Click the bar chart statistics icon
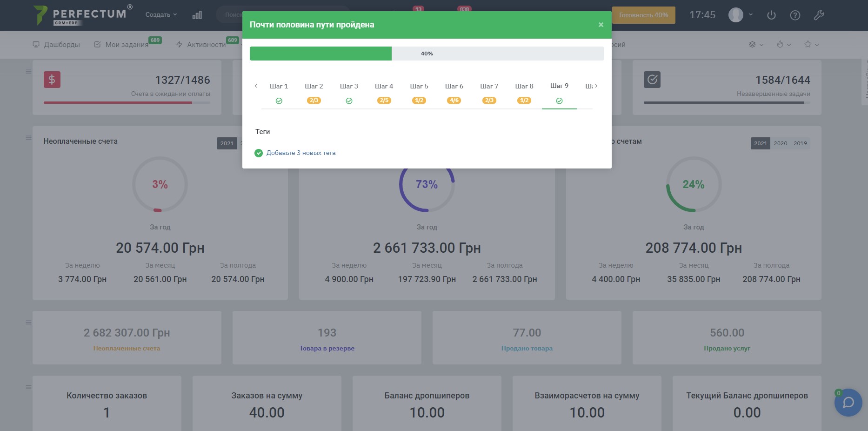The width and height of the screenshot is (868, 431). [x=197, y=15]
